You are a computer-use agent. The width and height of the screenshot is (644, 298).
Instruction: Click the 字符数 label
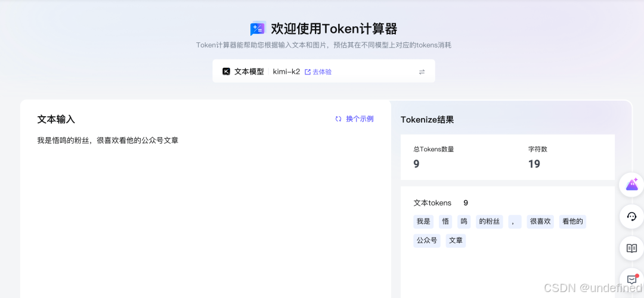tap(538, 150)
